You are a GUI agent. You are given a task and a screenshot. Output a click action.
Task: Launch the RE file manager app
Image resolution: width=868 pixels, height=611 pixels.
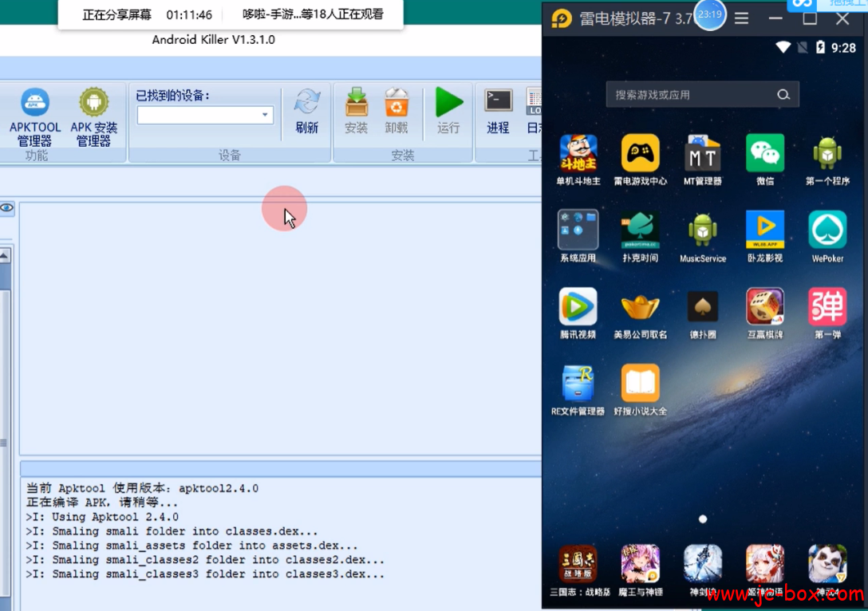click(578, 385)
